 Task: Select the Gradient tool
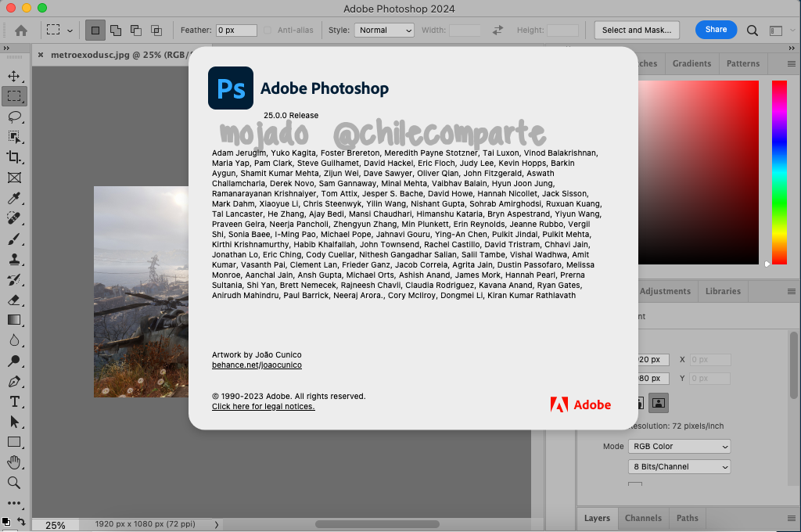tap(14, 321)
